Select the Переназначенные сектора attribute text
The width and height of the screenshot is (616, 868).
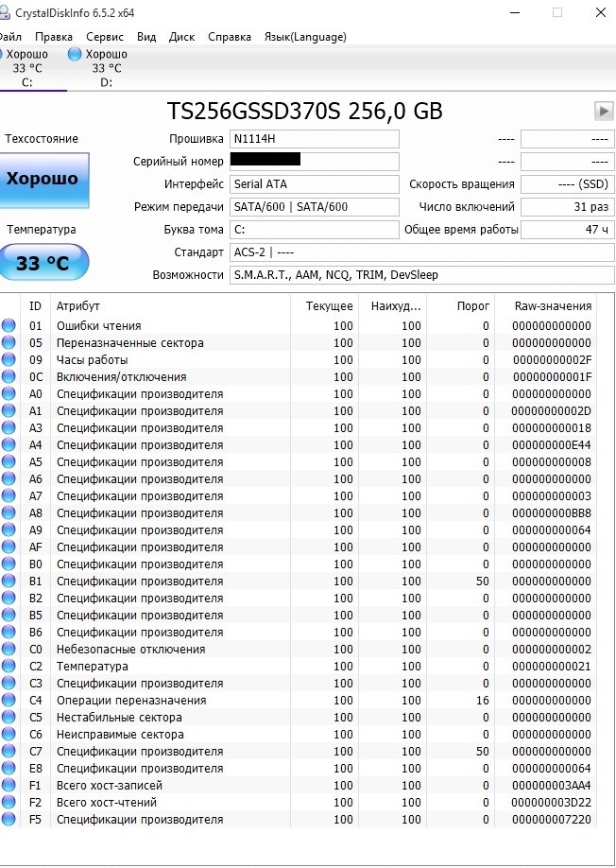coord(130,342)
